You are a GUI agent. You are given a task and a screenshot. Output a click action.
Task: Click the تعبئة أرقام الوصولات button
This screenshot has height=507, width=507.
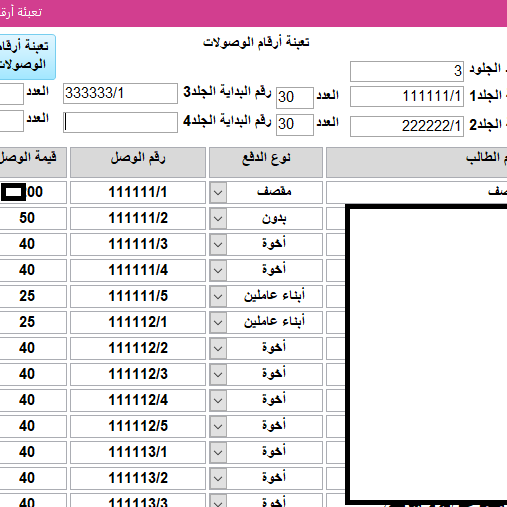(27, 57)
